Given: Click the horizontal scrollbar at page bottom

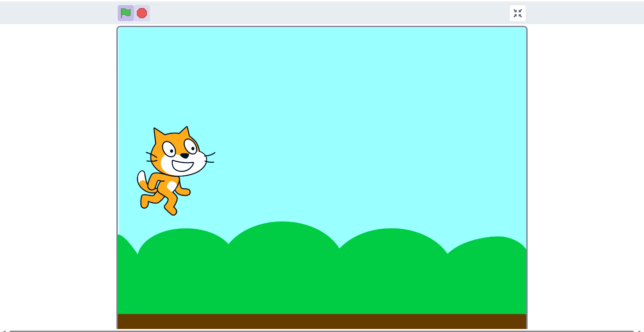Looking at the screenshot, I should [321, 331].
